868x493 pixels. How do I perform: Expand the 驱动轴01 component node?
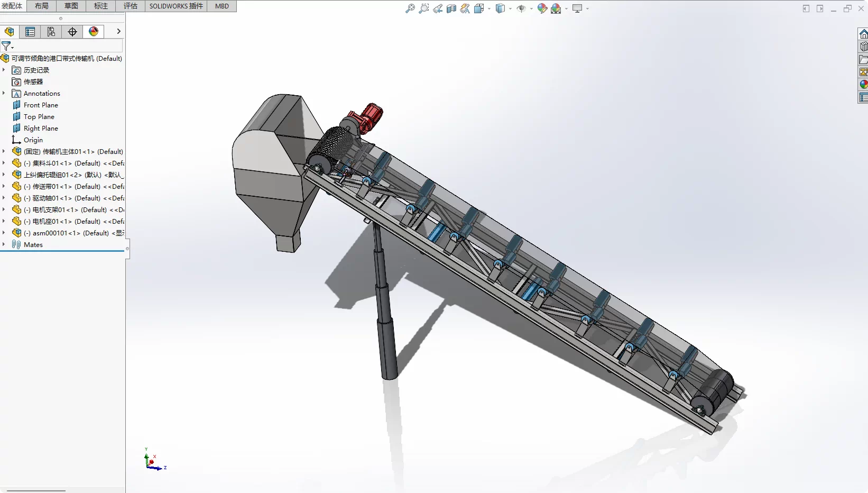4,198
